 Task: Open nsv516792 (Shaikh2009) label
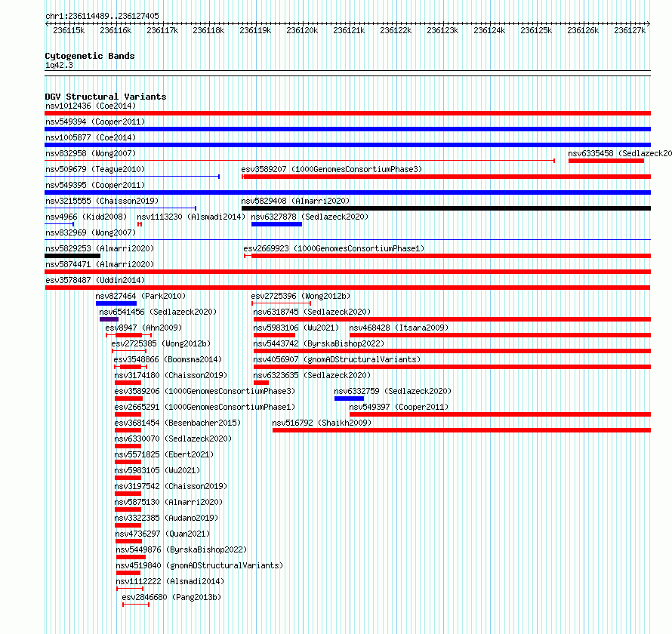(322, 423)
